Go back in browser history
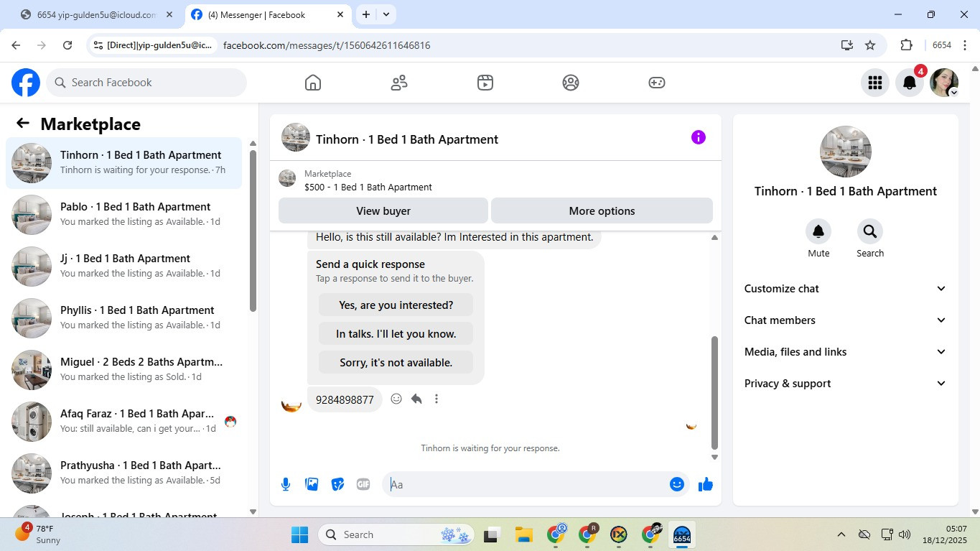Image resolution: width=980 pixels, height=551 pixels. pyautogui.click(x=16, y=45)
